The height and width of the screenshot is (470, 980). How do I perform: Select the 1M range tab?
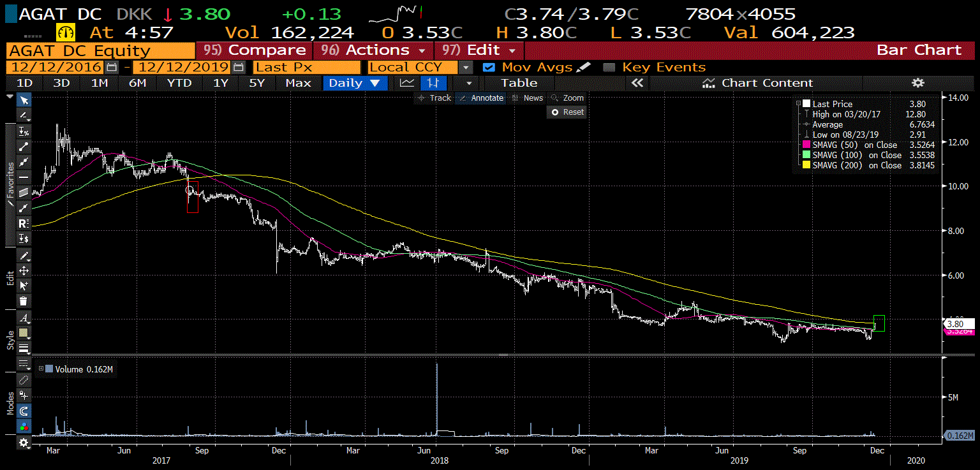coord(100,83)
